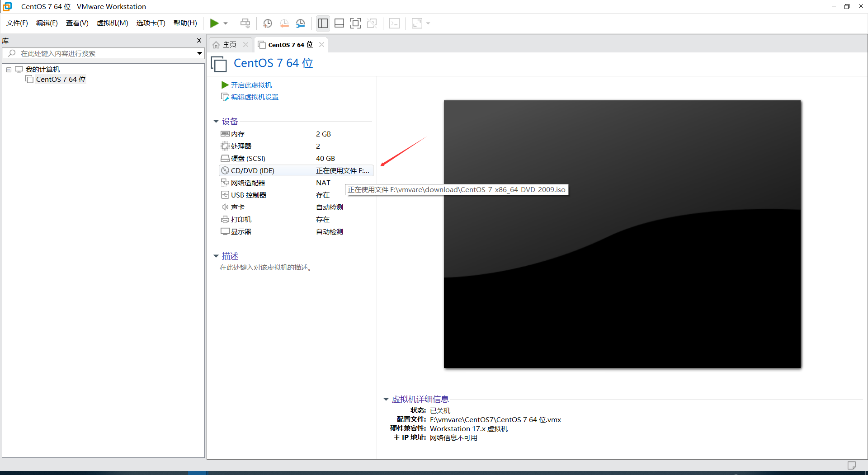This screenshot has width=868, height=475.
Task: Click the config file path F:\vmvare\CentOS7
Action: [495, 419]
